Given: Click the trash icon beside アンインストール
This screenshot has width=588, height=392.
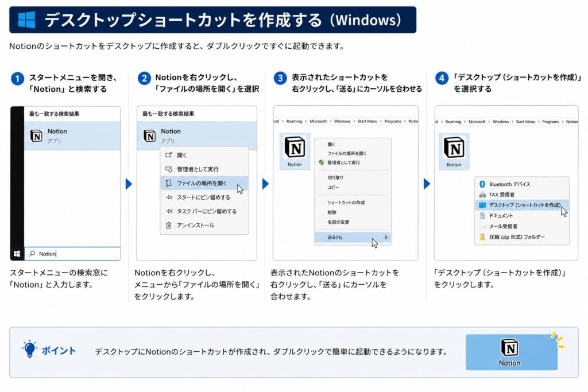Looking at the screenshot, I should (169, 225).
